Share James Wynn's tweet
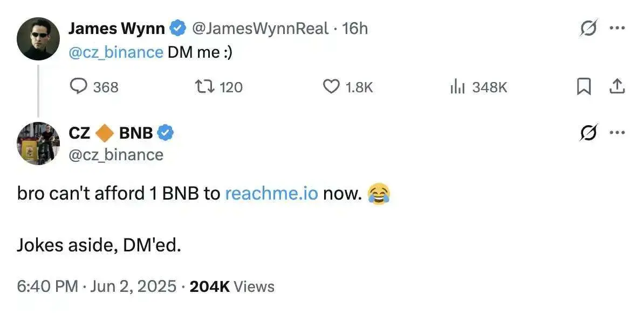This screenshot has height=314, width=644. (x=619, y=87)
